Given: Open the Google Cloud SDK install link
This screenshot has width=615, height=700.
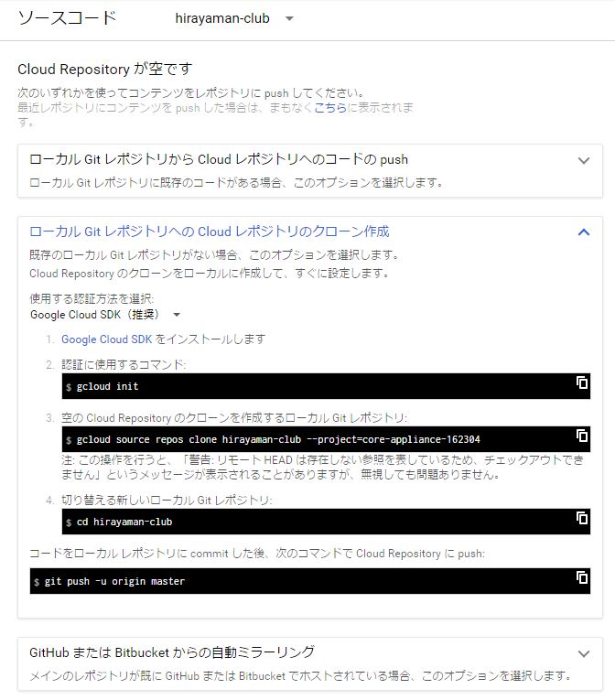Looking at the screenshot, I should click(107, 339).
